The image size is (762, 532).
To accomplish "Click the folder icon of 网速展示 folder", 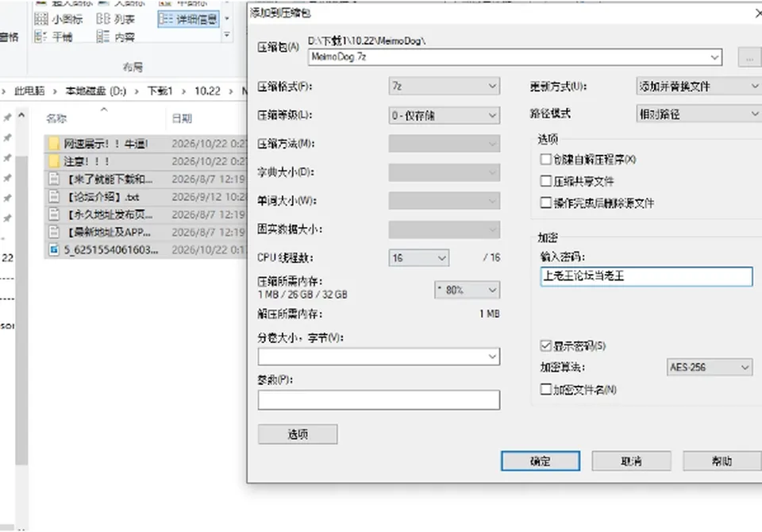I will 54,144.
